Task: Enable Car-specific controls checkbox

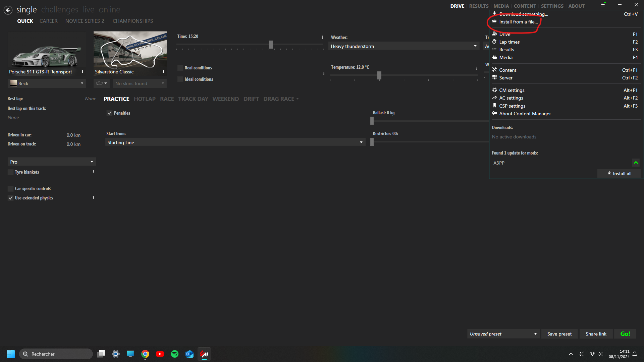Action: point(10,188)
